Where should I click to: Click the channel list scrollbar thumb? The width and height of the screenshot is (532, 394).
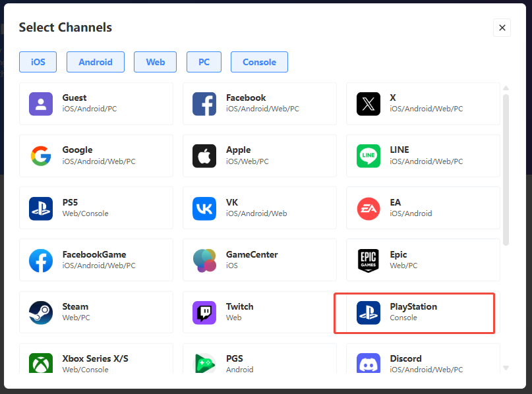coord(506,169)
